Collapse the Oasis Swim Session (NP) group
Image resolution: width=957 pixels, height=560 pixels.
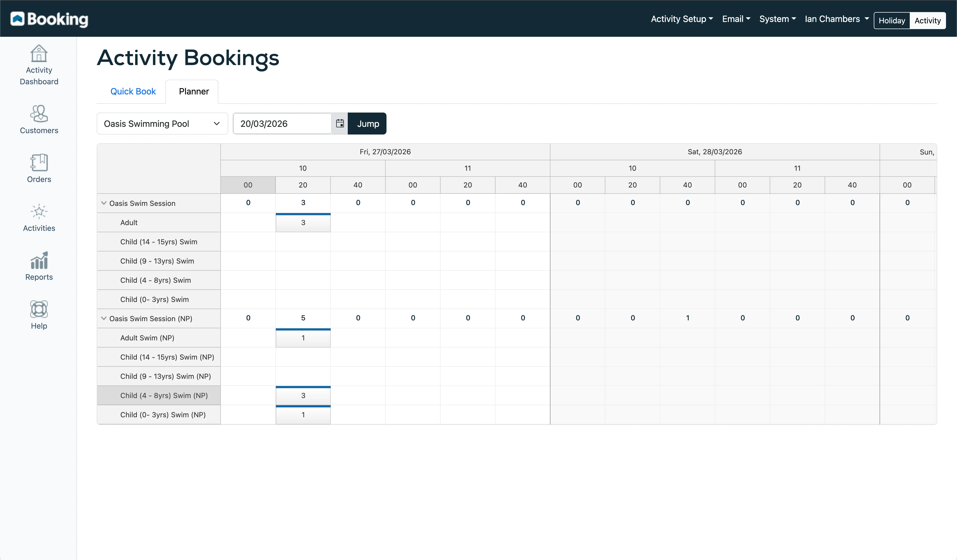point(104,318)
